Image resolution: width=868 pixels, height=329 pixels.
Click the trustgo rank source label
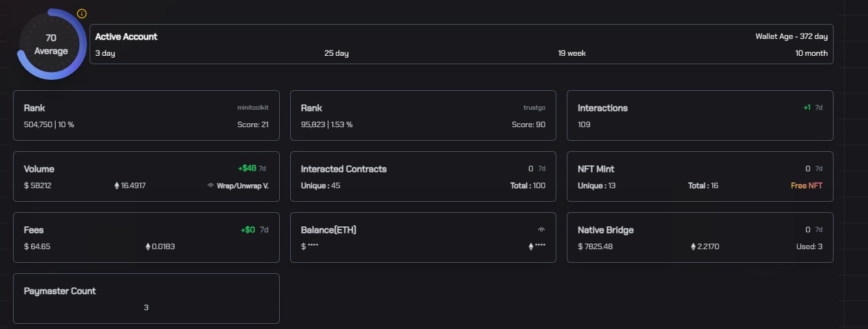pyautogui.click(x=534, y=108)
